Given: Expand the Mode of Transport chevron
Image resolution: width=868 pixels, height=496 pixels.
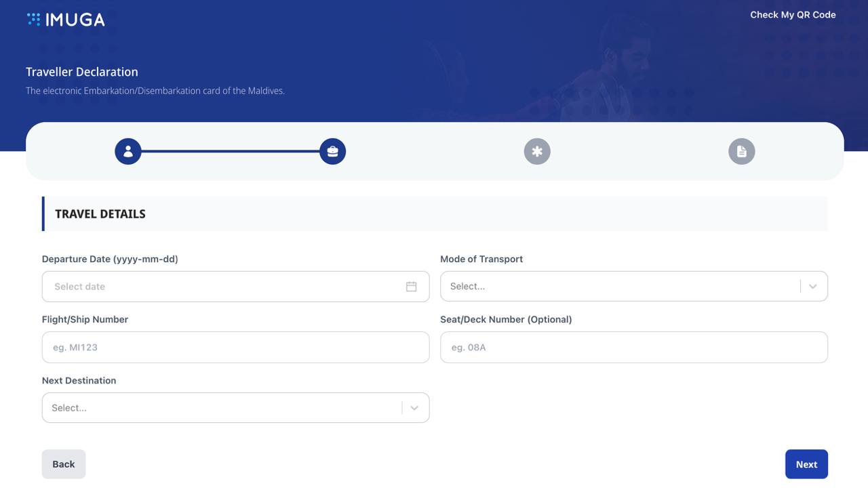Looking at the screenshot, I should tap(812, 287).
